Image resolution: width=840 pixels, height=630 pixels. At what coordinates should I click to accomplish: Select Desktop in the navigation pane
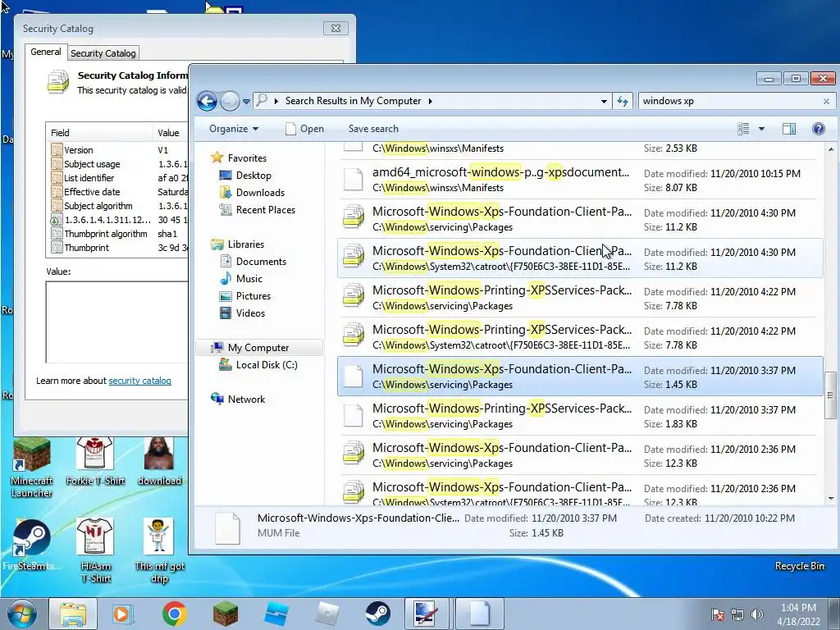point(245,176)
